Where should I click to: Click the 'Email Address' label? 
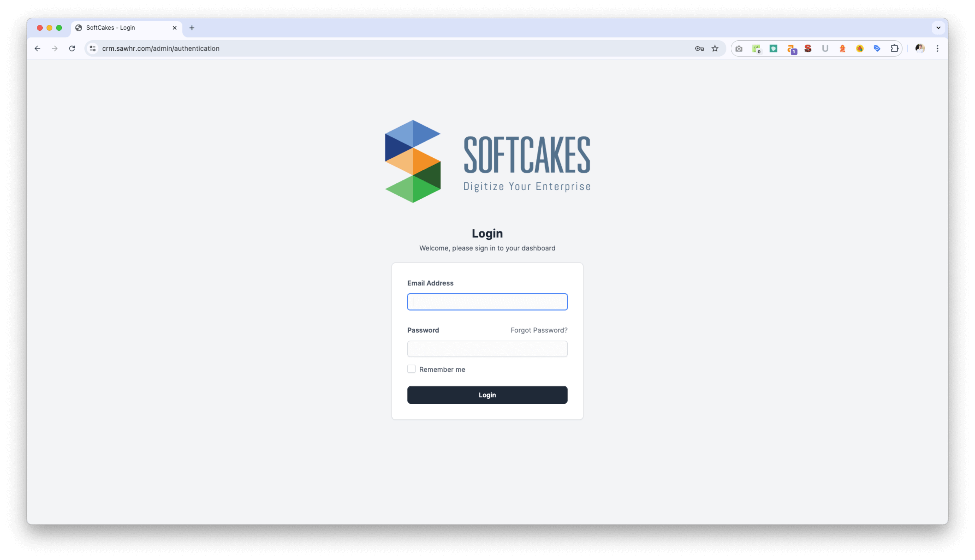click(430, 283)
